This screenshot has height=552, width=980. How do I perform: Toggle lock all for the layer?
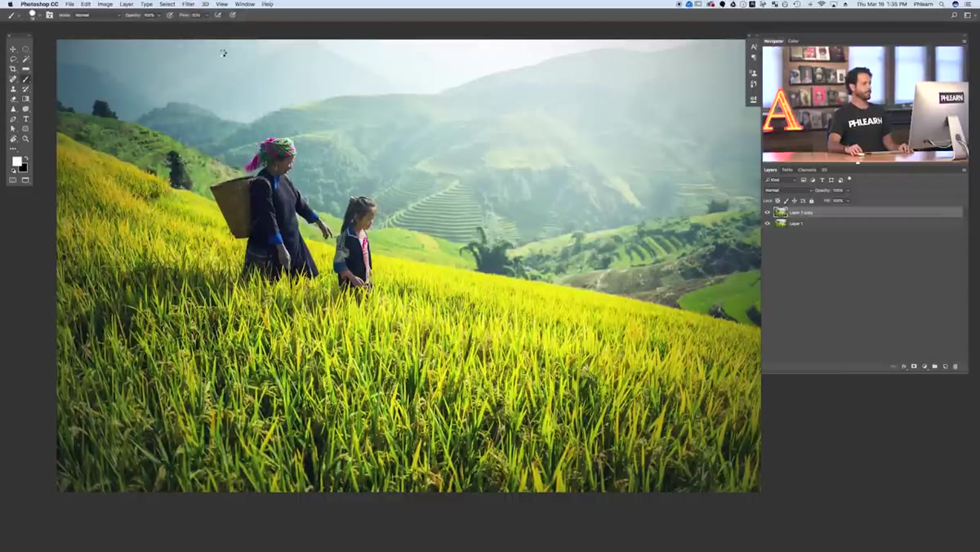pyautogui.click(x=811, y=201)
